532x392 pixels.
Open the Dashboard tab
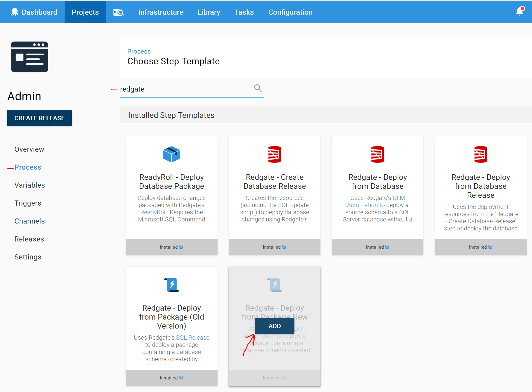[x=34, y=12]
